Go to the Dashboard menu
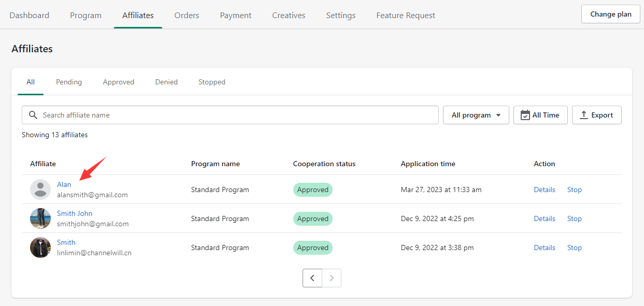 click(x=30, y=15)
